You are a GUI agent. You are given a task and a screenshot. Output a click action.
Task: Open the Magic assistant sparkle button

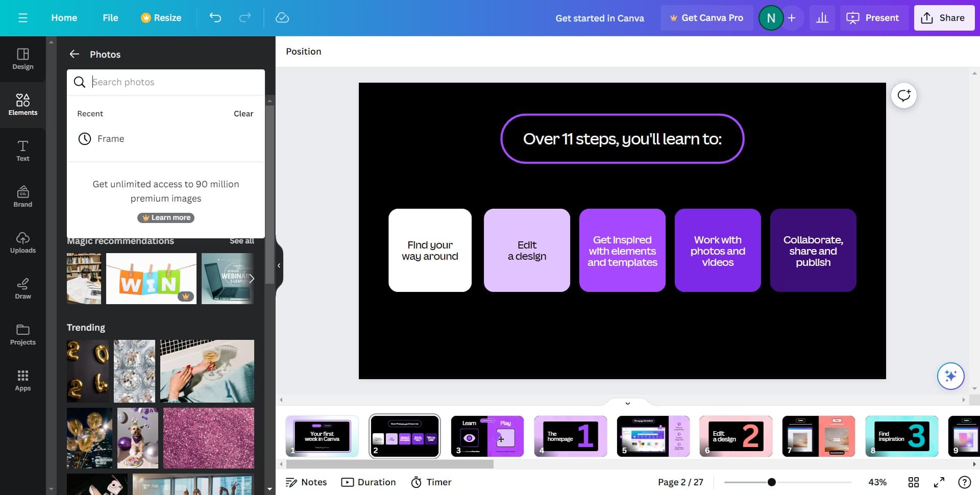click(950, 376)
